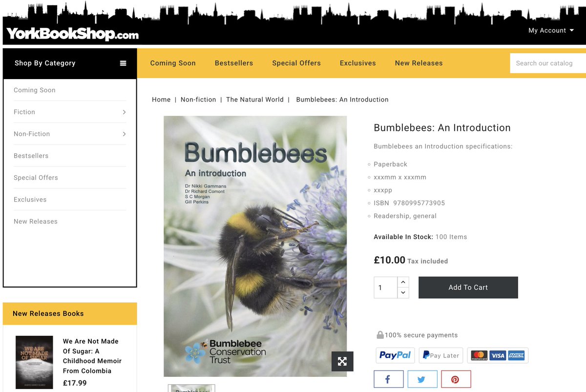
Task: Add the book to cart
Action: [x=468, y=288]
